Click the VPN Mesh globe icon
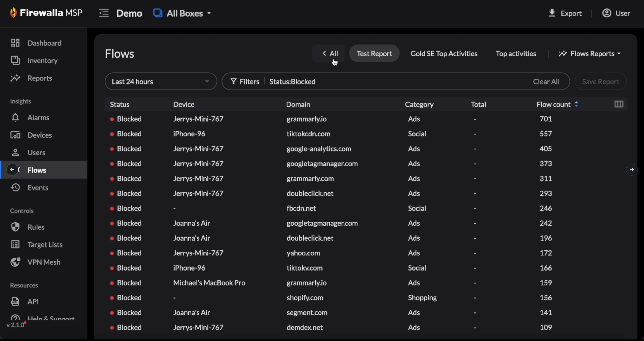644x341 pixels. [x=15, y=262]
